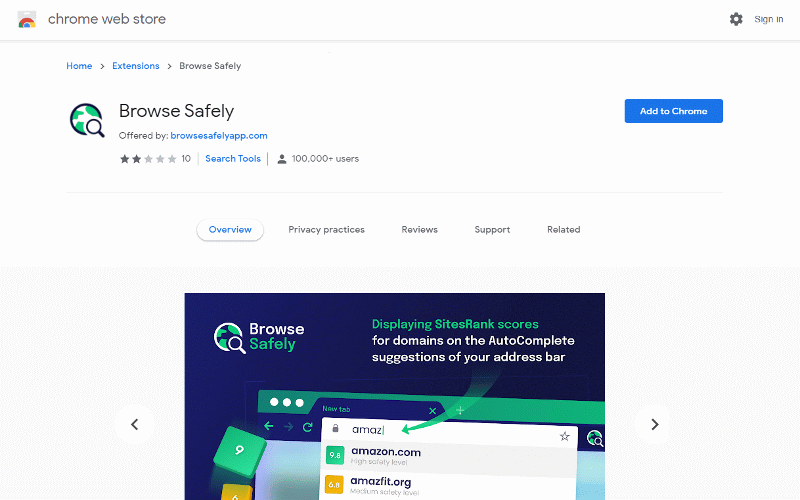Click the Chrome Web Store rainbow logo

[27, 19]
